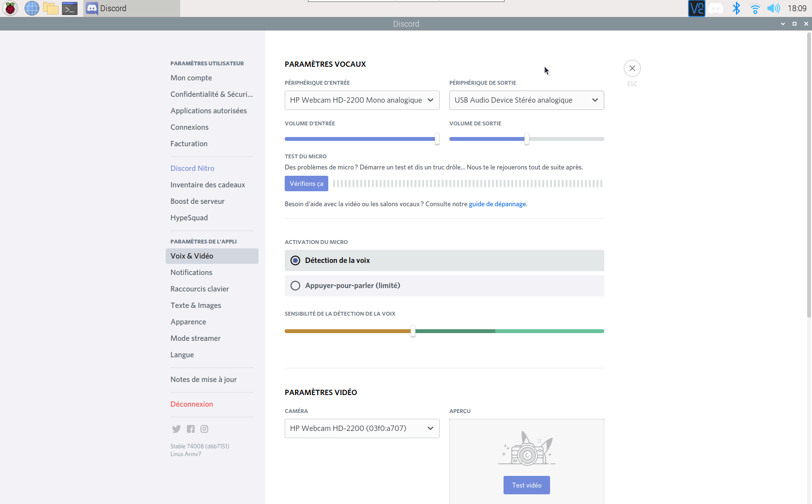Click the Test vidéo button
Viewport: 812px width, 504px height.
pos(527,485)
